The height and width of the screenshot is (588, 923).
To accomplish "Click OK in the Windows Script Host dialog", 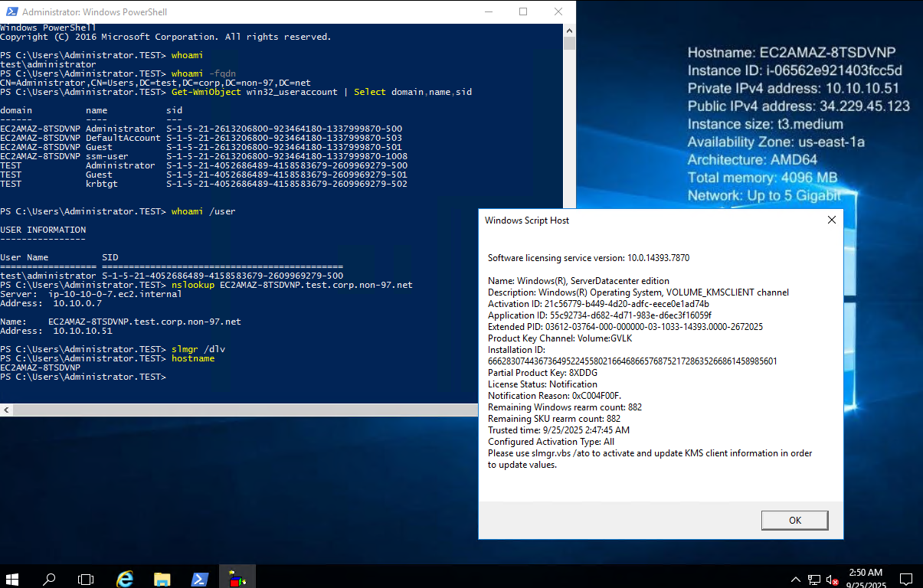I will (x=794, y=520).
